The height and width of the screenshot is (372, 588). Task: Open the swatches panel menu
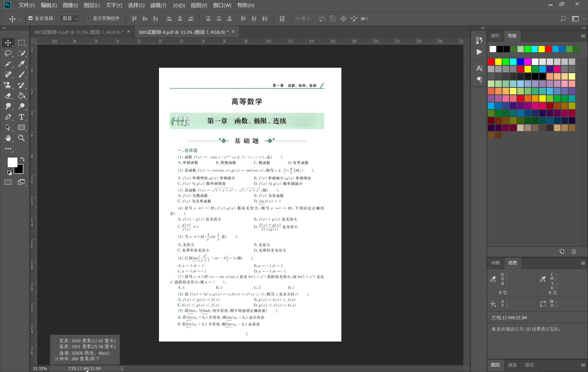(x=583, y=36)
